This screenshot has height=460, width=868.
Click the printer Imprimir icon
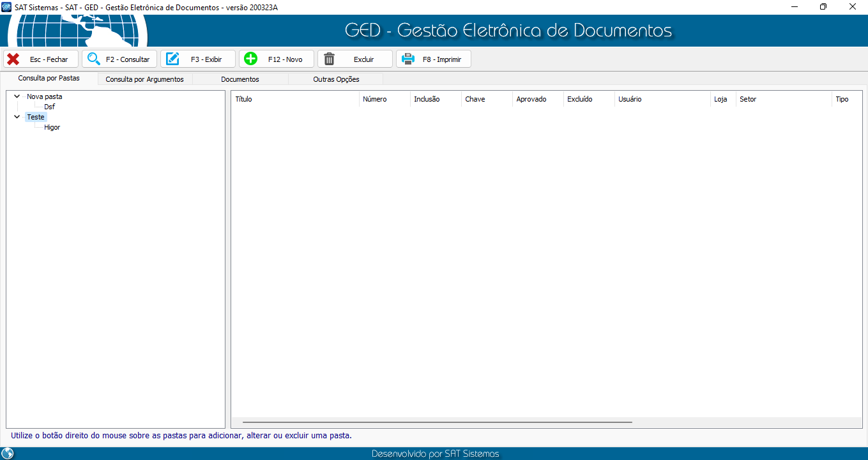tap(407, 59)
